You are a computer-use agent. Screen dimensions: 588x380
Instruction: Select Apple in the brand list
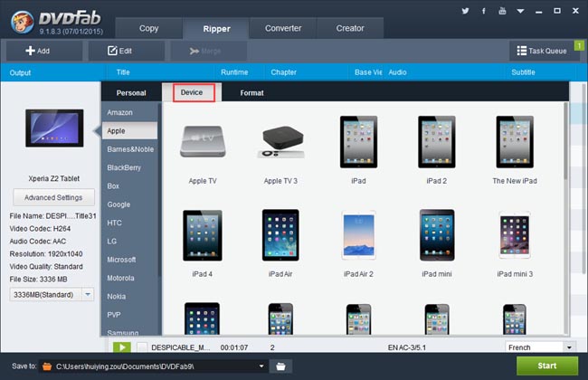[x=129, y=130]
